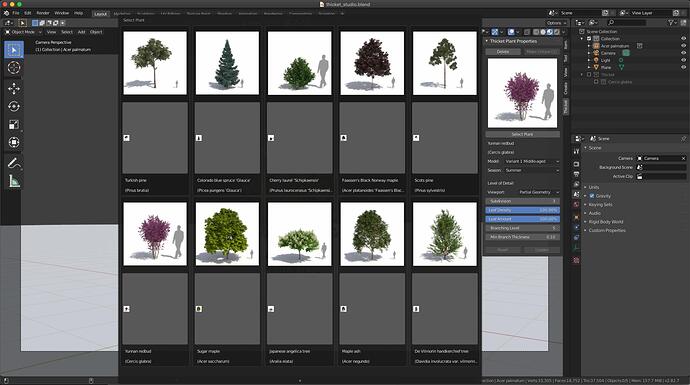
Task: Open the Tool properties tab icon
Action: 576,151
